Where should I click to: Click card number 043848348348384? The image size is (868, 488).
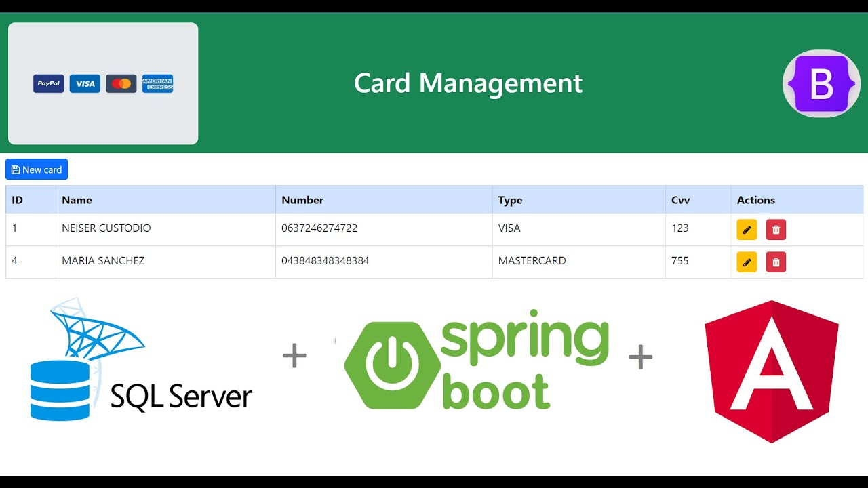[325, 261]
